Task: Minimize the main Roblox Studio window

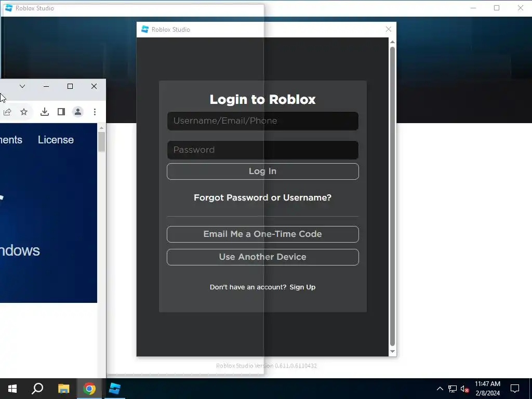Action: (473, 8)
